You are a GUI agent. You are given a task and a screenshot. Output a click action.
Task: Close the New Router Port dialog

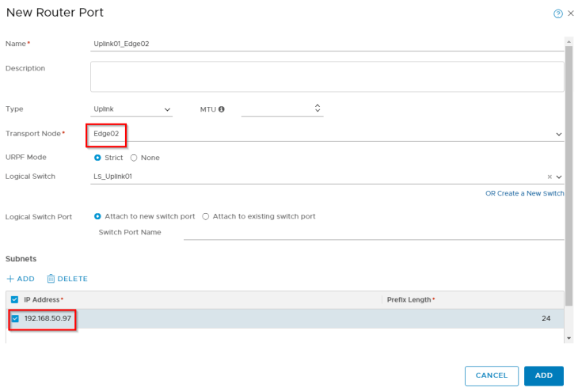pos(570,14)
